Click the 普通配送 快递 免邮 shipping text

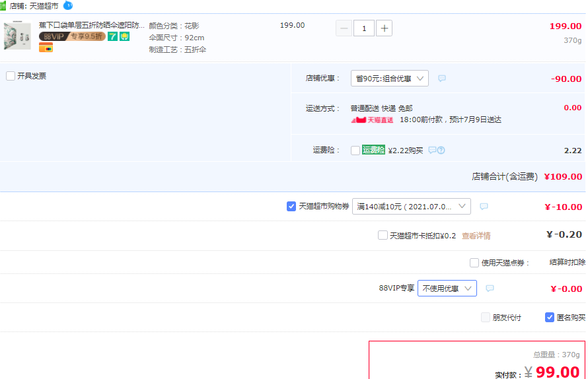pyautogui.click(x=381, y=108)
